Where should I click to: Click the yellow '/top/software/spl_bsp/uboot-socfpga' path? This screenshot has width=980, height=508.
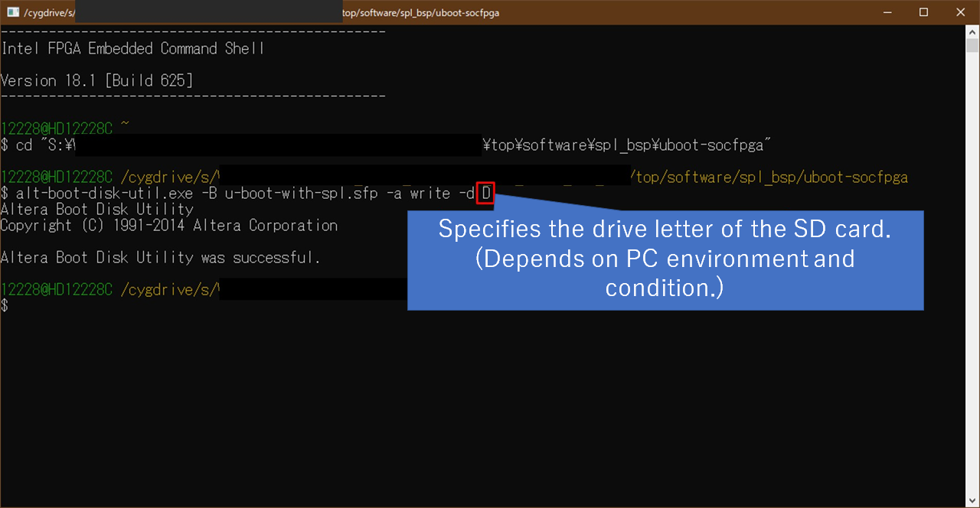pyautogui.click(x=768, y=177)
